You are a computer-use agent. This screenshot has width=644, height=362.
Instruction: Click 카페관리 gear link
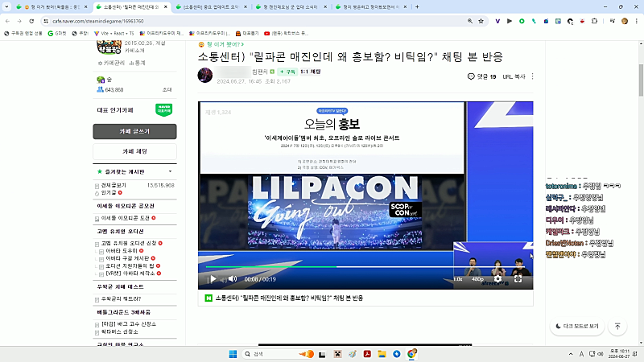coord(111,63)
